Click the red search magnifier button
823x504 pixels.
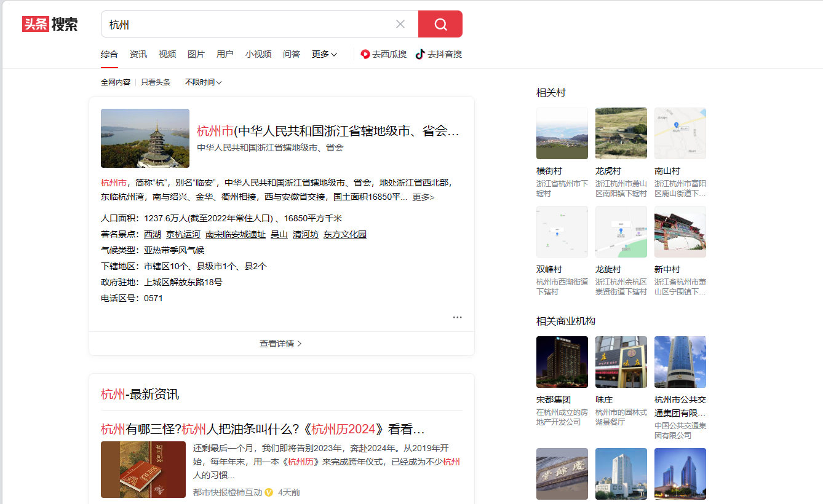440,24
